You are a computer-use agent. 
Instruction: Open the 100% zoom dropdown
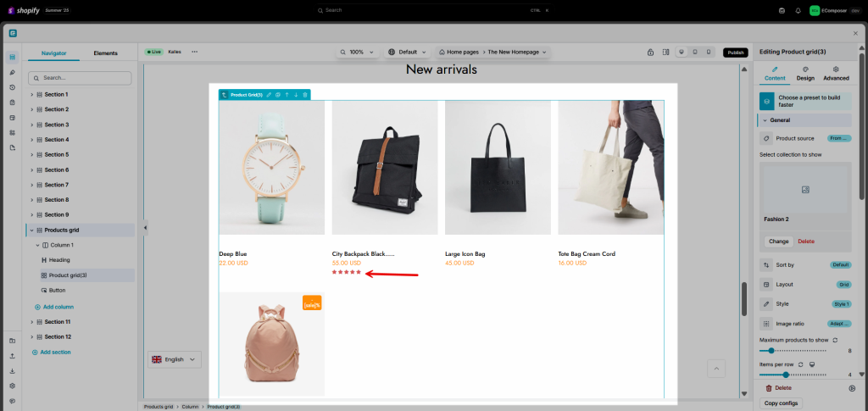click(x=357, y=52)
